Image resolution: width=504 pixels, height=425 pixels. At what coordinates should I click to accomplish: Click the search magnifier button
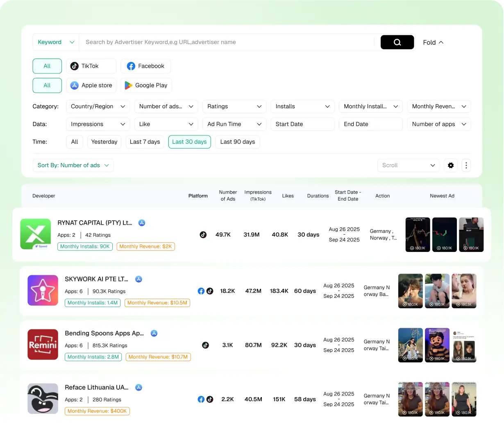click(397, 42)
